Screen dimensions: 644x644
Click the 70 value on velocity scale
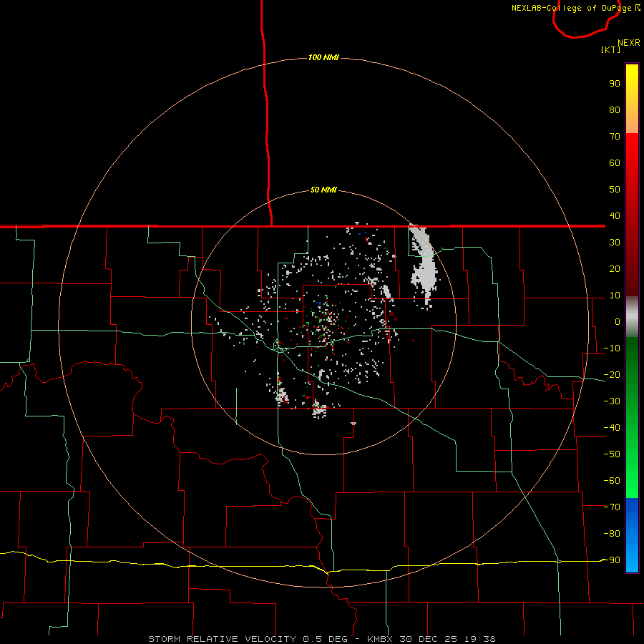click(615, 137)
